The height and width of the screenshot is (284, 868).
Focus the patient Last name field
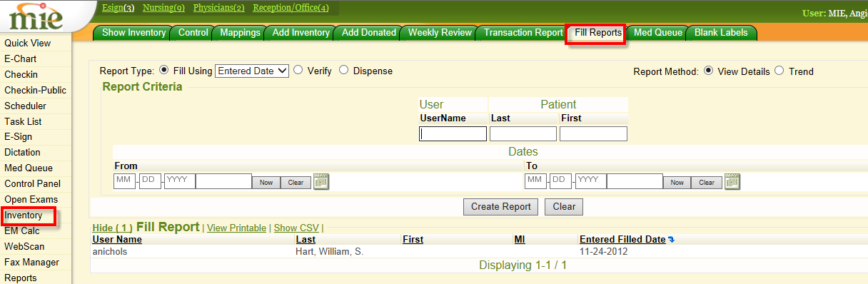pos(523,133)
